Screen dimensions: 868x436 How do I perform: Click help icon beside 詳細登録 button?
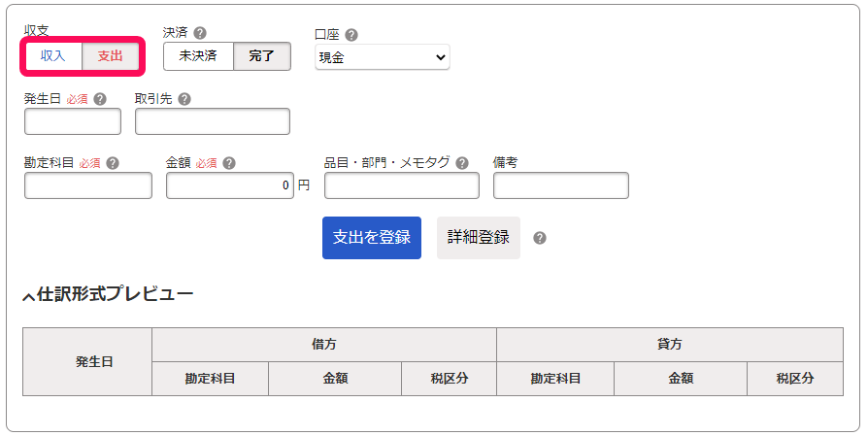(540, 238)
